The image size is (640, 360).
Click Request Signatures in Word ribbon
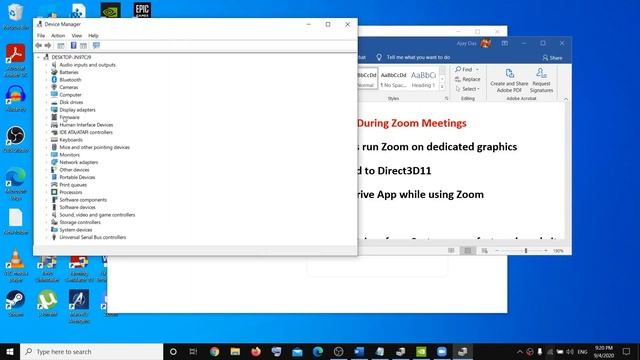tap(541, 81)
